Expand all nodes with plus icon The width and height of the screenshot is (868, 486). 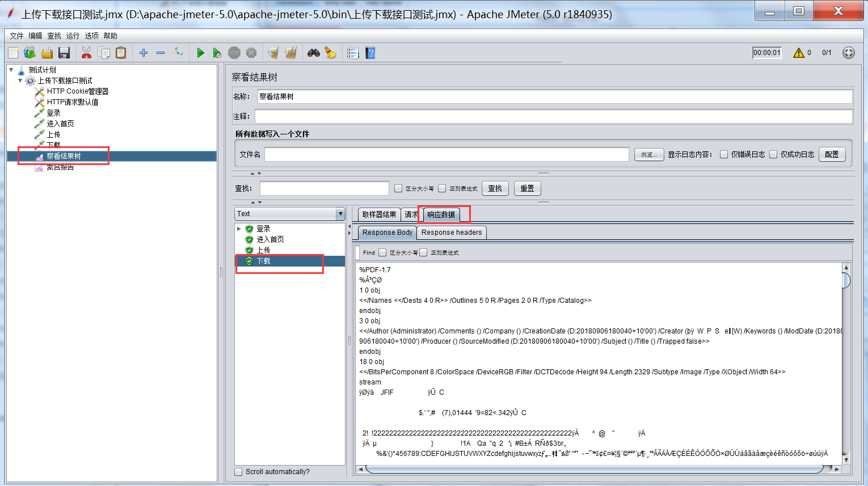144,53
